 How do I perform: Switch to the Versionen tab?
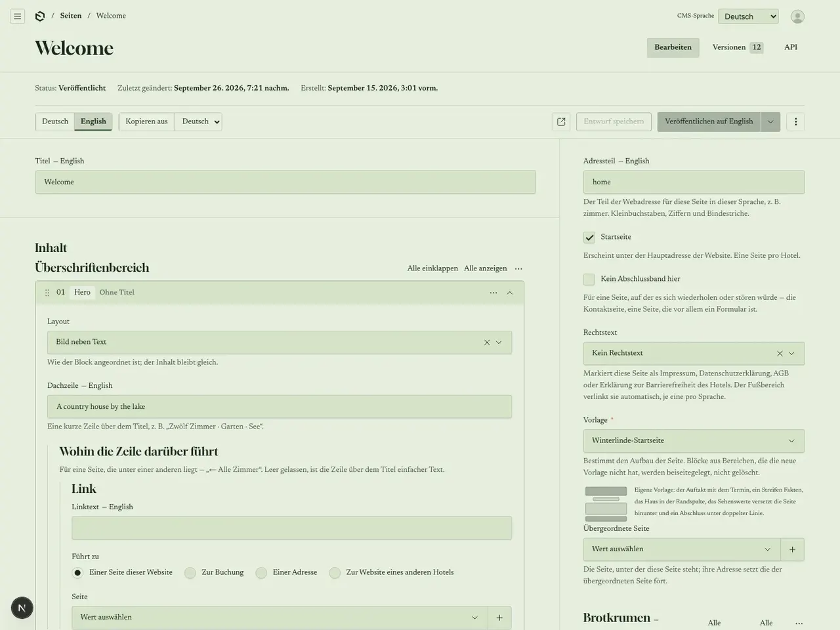pos(738,47)
